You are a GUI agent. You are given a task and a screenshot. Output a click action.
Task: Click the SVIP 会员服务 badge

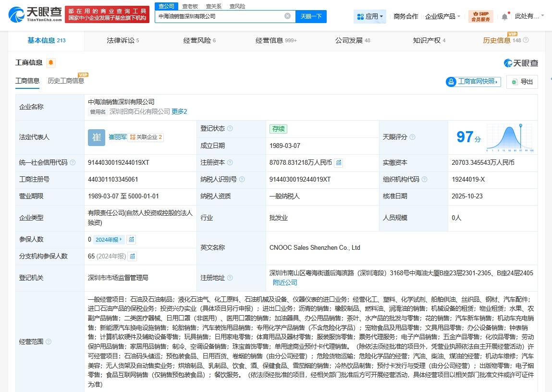[480, 16]
